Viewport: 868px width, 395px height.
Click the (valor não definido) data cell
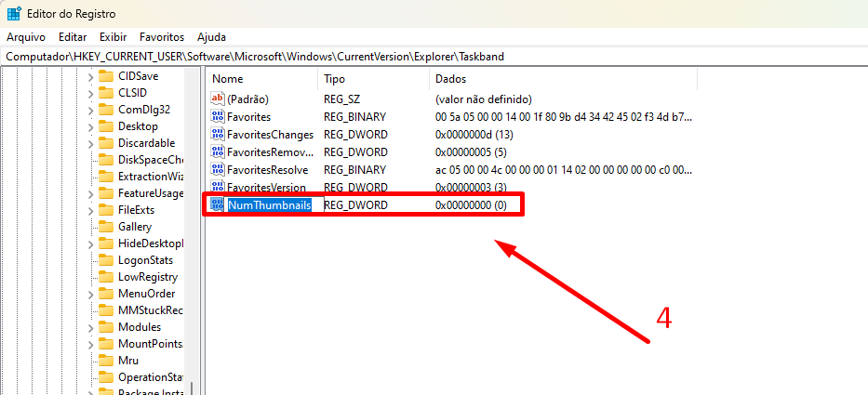(x=483, y=99)
